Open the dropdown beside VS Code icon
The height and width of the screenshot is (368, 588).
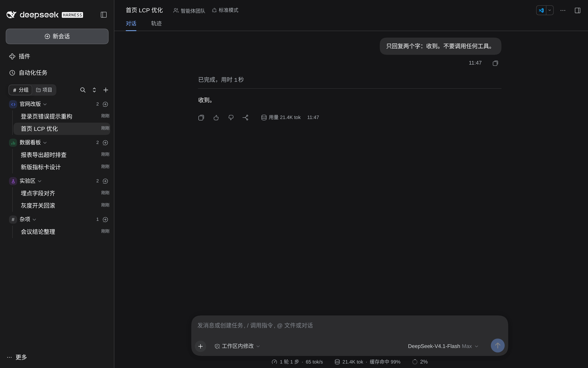[550, 10]
